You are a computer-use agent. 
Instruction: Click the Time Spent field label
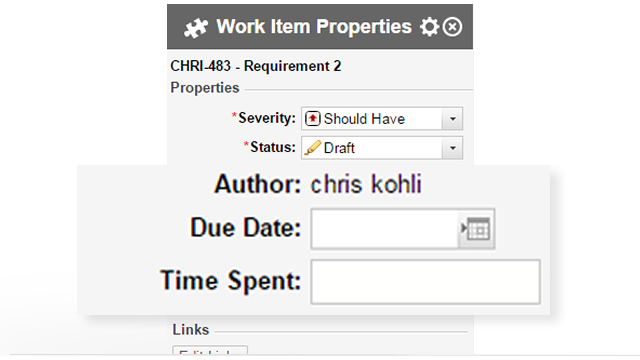pyautogui.click(x=231, y=281)
